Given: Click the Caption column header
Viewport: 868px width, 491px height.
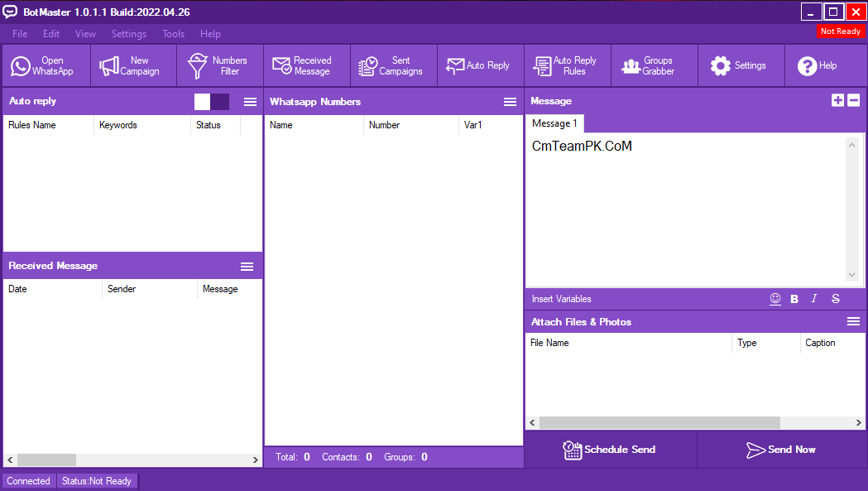Looking at the screenshot, I should pyautogui.click(x=832, y=343).
